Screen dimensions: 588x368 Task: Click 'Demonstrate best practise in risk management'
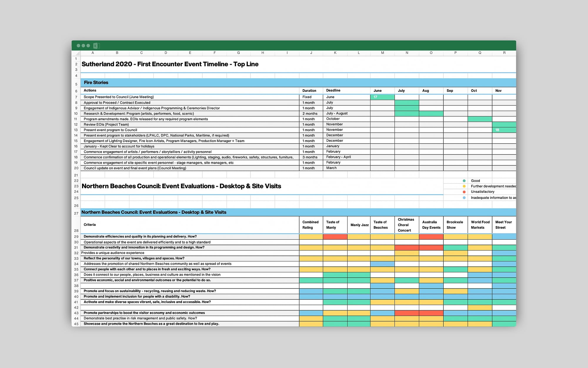pos(140,318)
